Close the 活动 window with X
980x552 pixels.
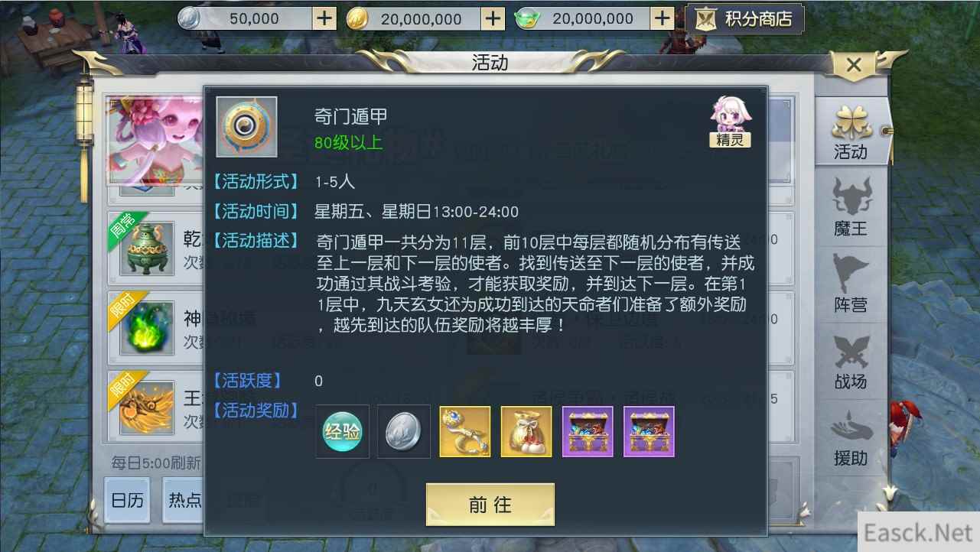(x=855, y=65)
